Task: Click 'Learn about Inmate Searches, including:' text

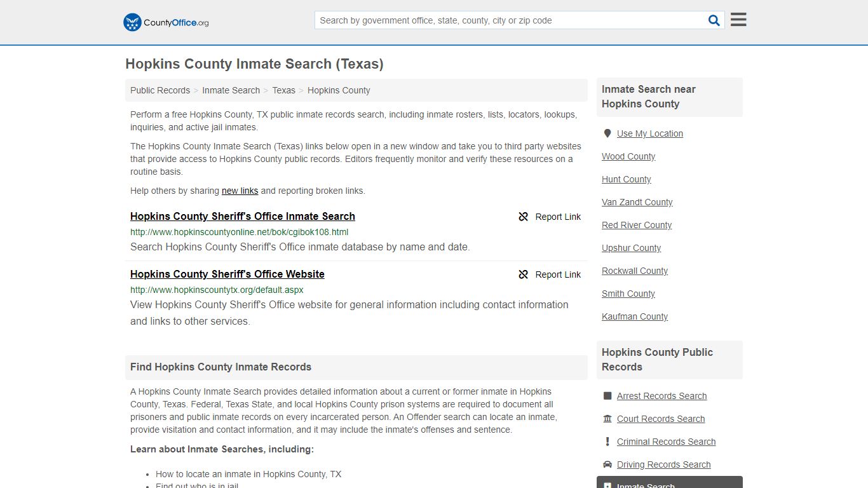Action: point(222,449)
